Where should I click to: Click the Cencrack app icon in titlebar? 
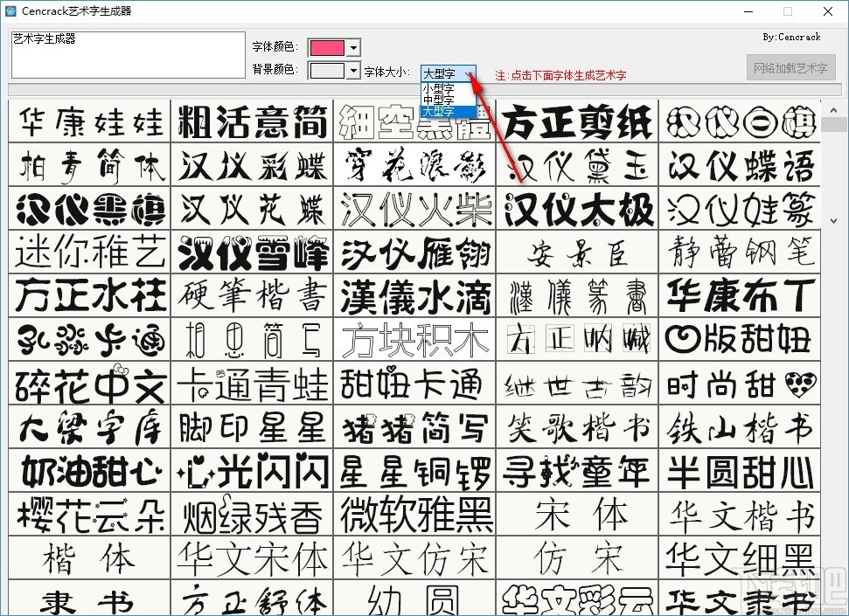coord(10,11)
